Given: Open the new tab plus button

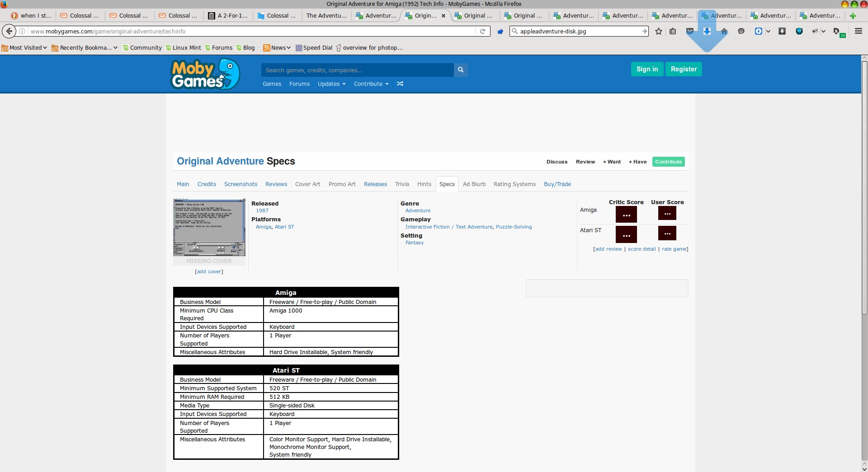Looking at the screenshot, I should 853,16.
